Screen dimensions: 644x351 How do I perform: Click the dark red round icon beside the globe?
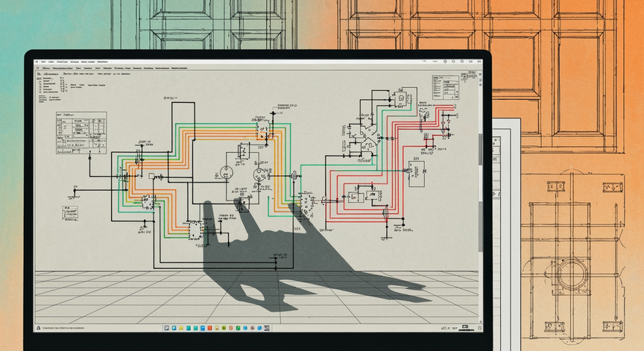[x=252, y=328]
